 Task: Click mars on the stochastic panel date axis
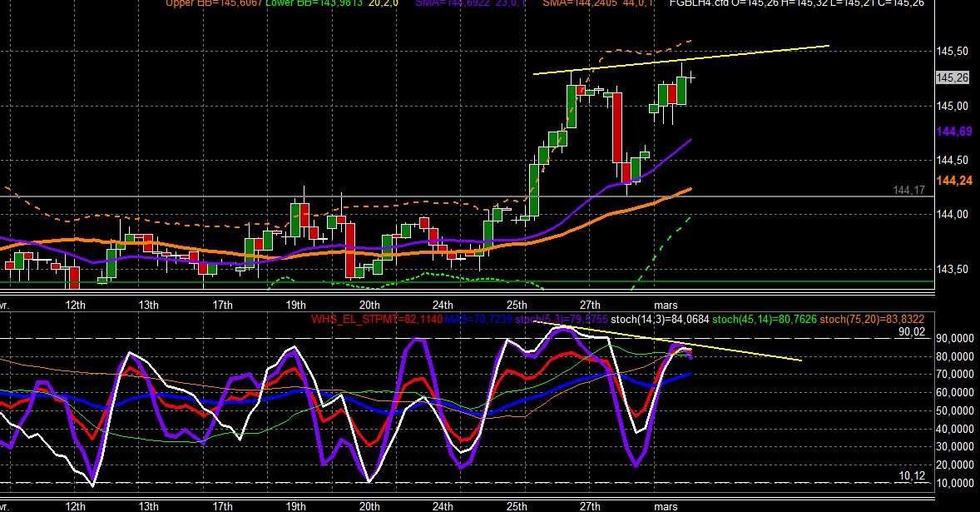tap(666, 506)
